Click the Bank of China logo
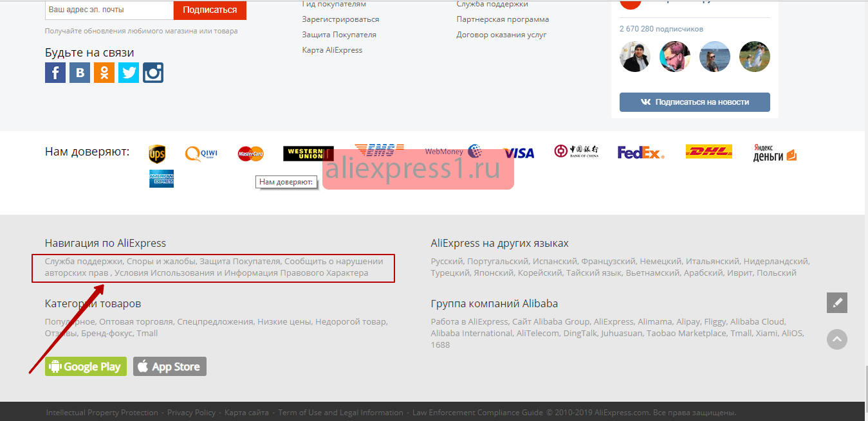This screenshot has width=868, height=421. click(577, 151)
